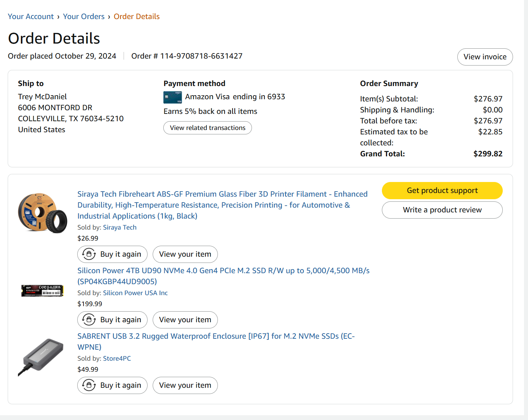Open the View invoice button
This screenshot has width=528, height=420.
pos(485,57)
